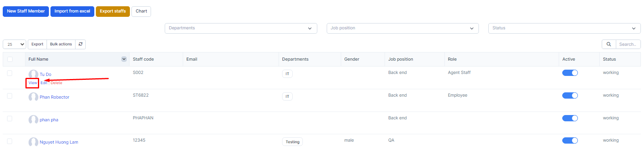Click the Full Name sort arrow icon

click(x=124, y=59)
